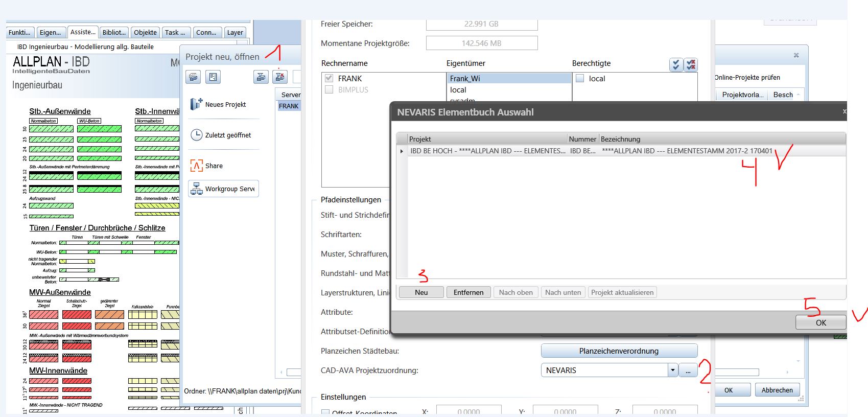Click the row arrow indicator in NEVARIS list

[x=402, y=151]
